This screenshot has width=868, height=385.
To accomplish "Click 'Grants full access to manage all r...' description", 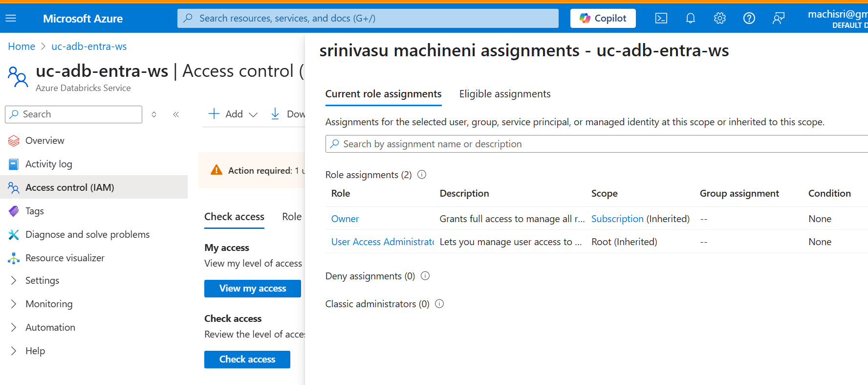I will pyautogui.click(x=512, y=219).
